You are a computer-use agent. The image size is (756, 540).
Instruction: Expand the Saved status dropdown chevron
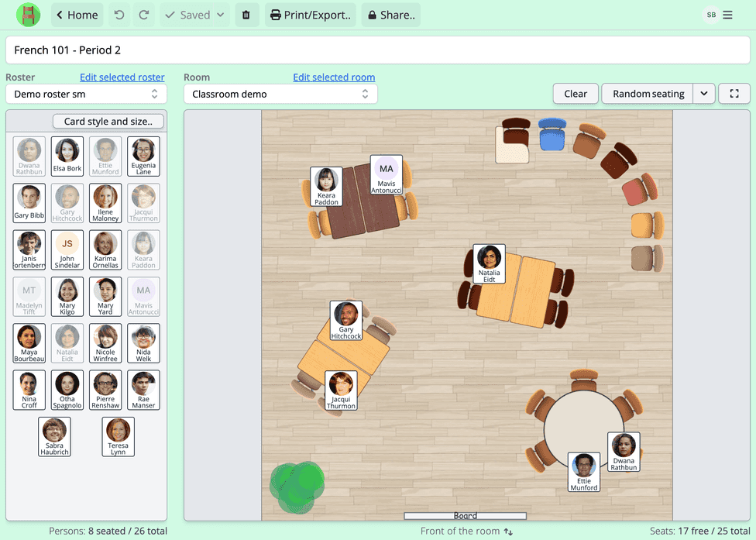(220, 15)
